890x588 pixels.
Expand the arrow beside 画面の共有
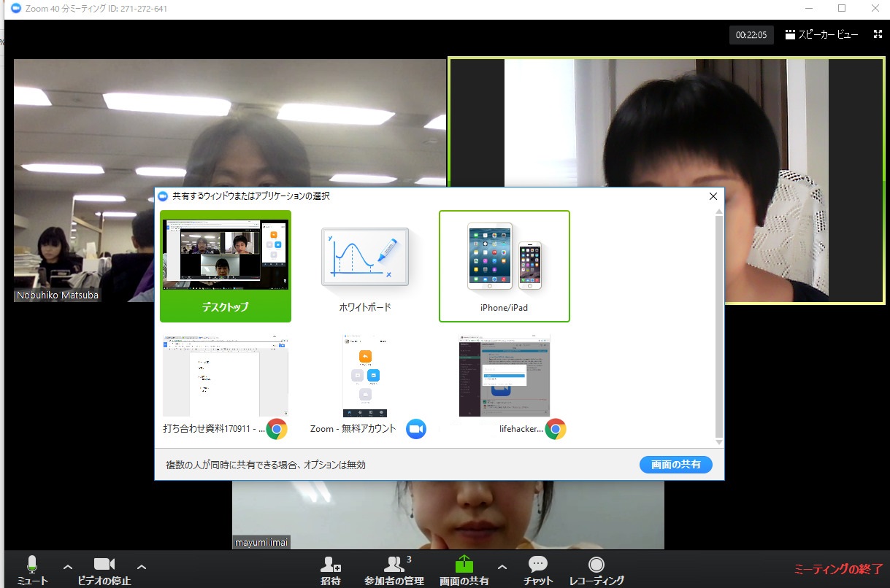tap(502, 566)
